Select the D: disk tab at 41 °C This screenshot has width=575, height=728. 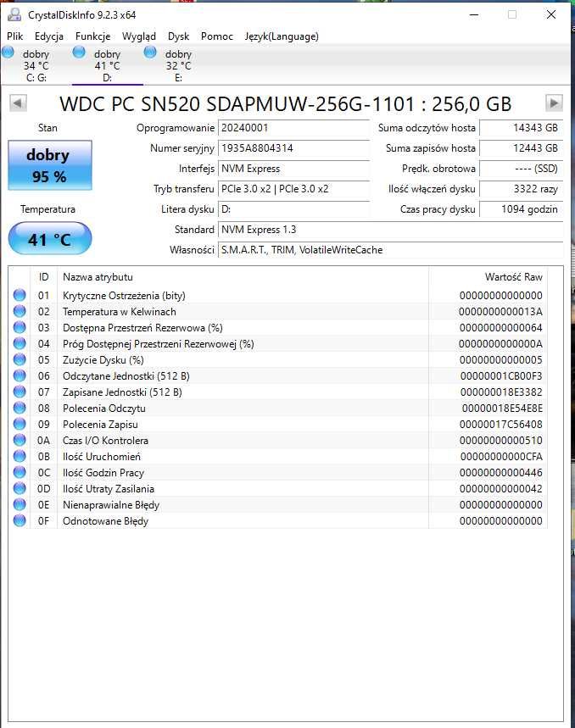pos(108,65)
